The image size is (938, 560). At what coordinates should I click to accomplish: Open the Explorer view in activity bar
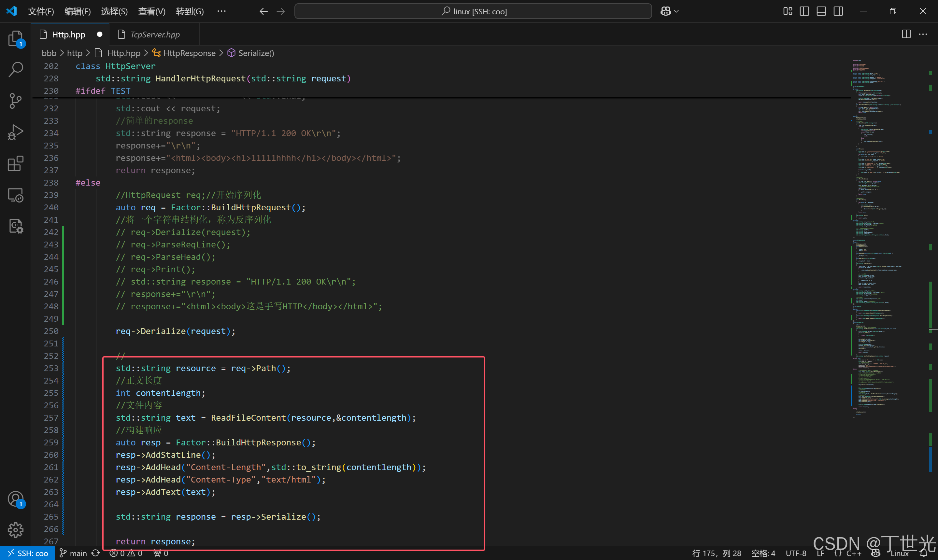pos(15,38)
